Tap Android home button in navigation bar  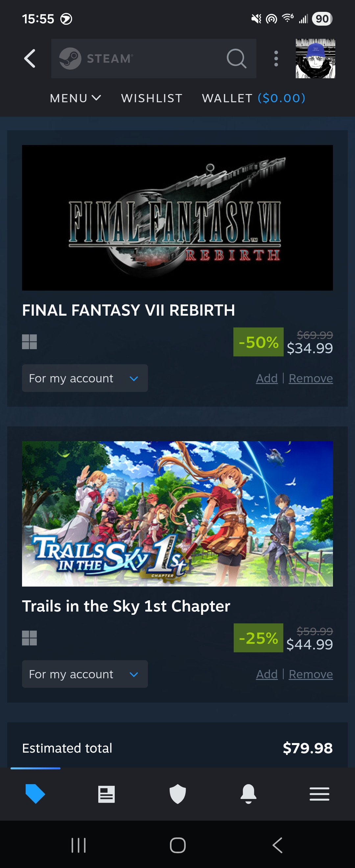(177, 845)
